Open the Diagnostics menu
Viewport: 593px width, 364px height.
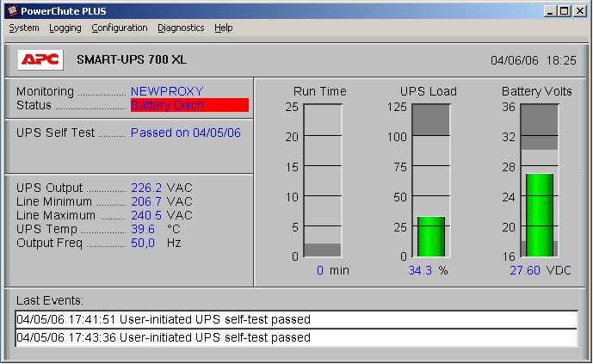181,28
